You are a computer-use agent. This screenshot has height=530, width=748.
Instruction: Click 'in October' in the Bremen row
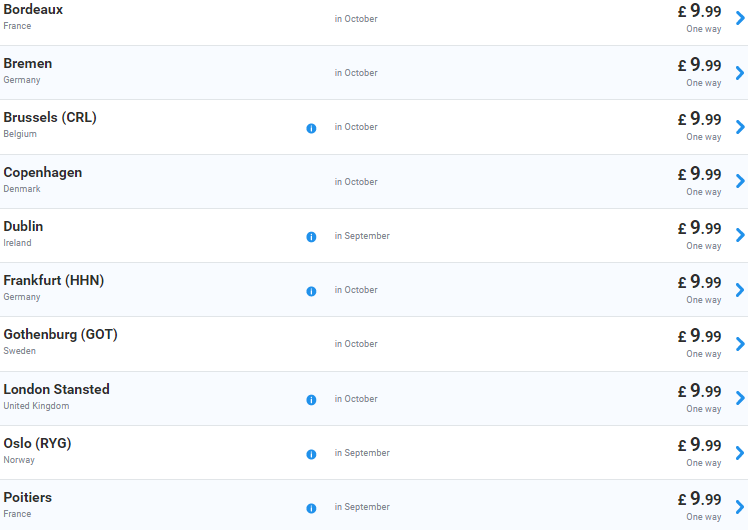[x=356, y=73]
